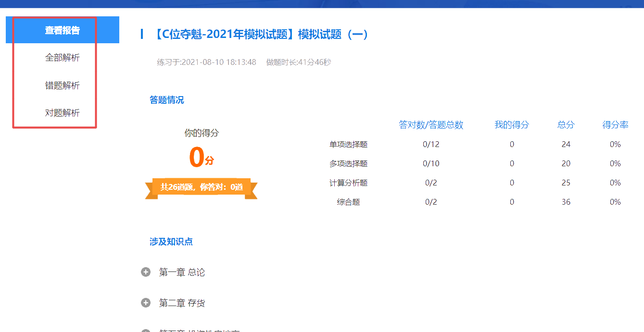Select the 涉及知识点 section heading
The image size is (644, 332).
point(171,242)
